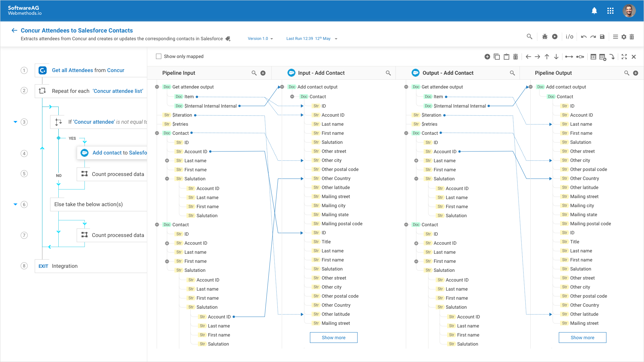
Task: Collapse Contact under Add contact output input
Action: tap(292, 97)
